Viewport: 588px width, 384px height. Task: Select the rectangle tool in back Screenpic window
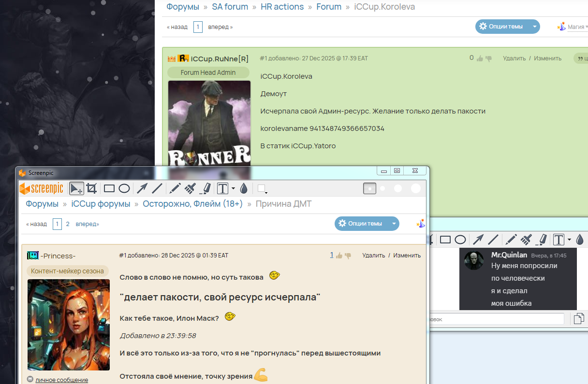pyautogui.click(x=445, y=239)
